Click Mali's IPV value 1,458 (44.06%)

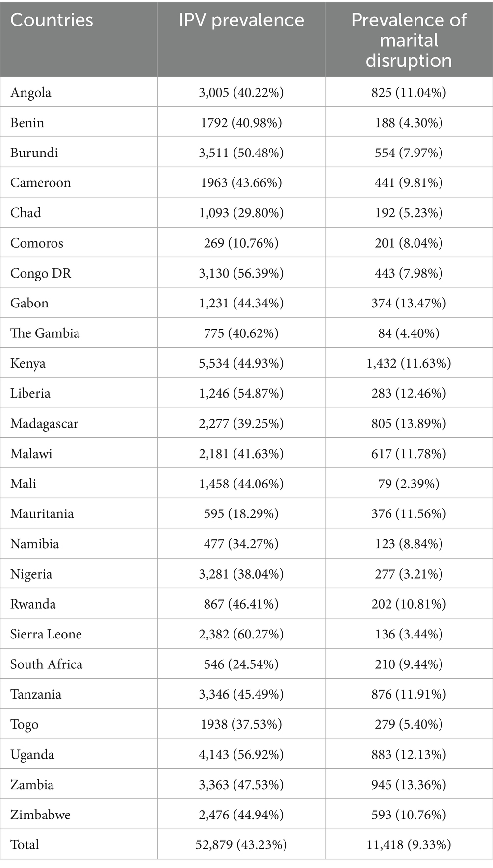241,484
